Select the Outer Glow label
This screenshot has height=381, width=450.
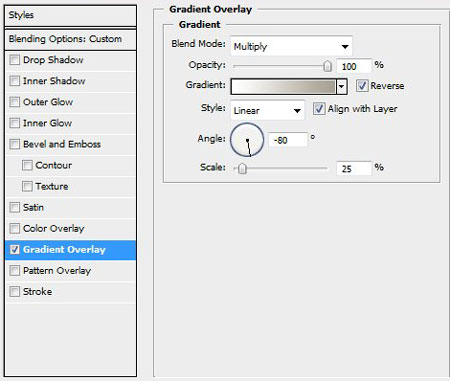tap(48, 102)
